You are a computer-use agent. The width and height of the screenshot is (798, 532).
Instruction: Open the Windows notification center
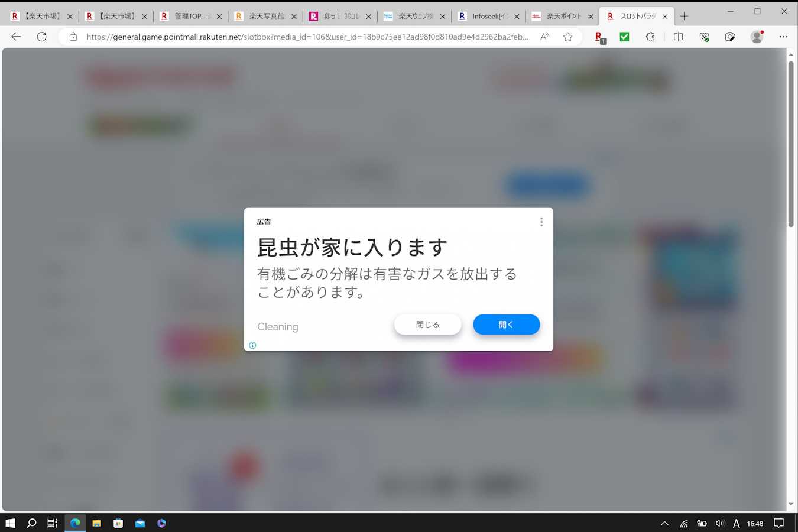pos(778,523)
